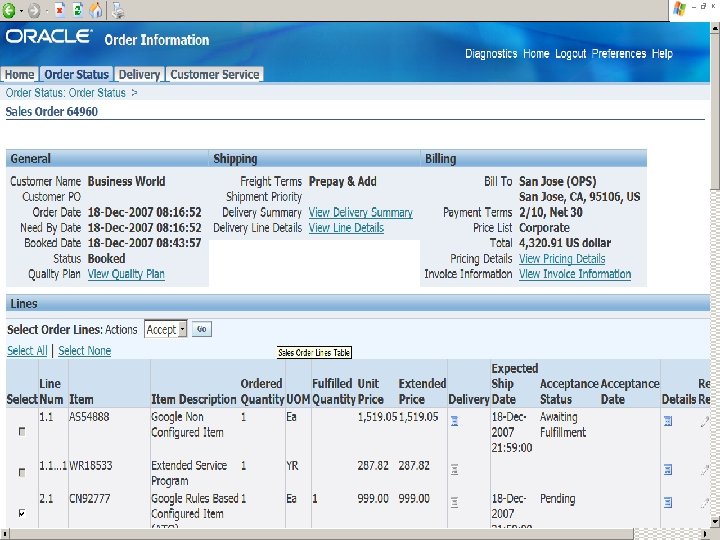This screenshot has width=720, height=540.
Task: Click the horizontal scrollbar left arrow
Action: [x=5, y=534]
